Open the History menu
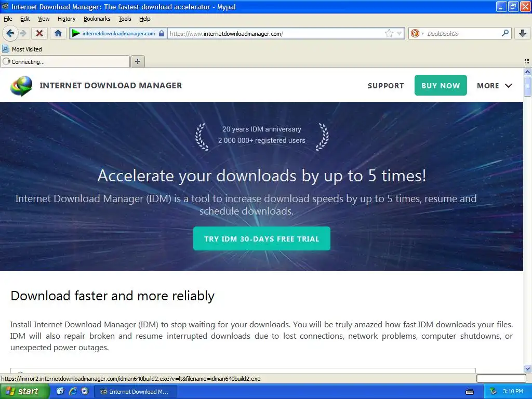 point(66,19)
